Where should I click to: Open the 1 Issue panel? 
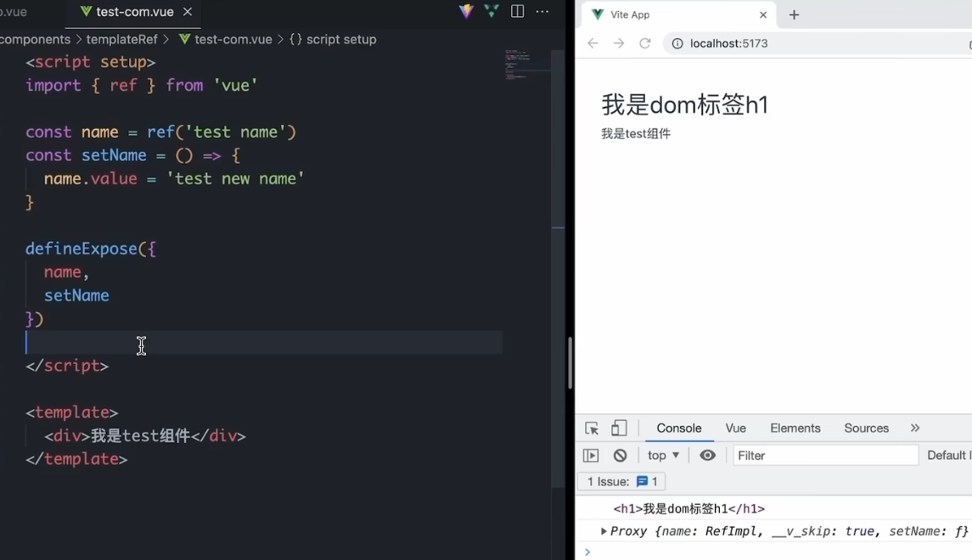click(621, 481)
